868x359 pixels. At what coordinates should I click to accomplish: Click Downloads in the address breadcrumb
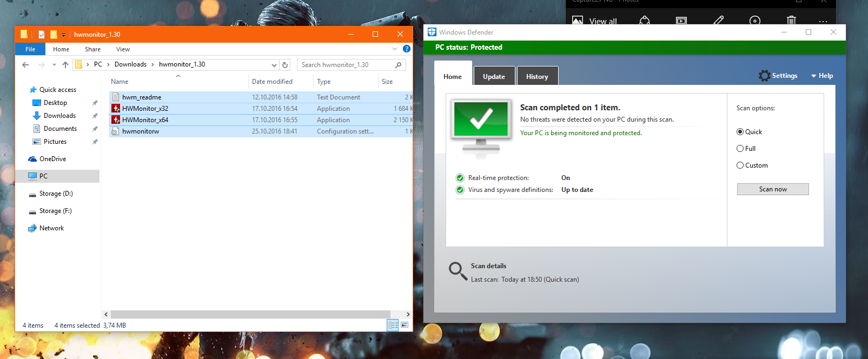(x=130, y=64)
